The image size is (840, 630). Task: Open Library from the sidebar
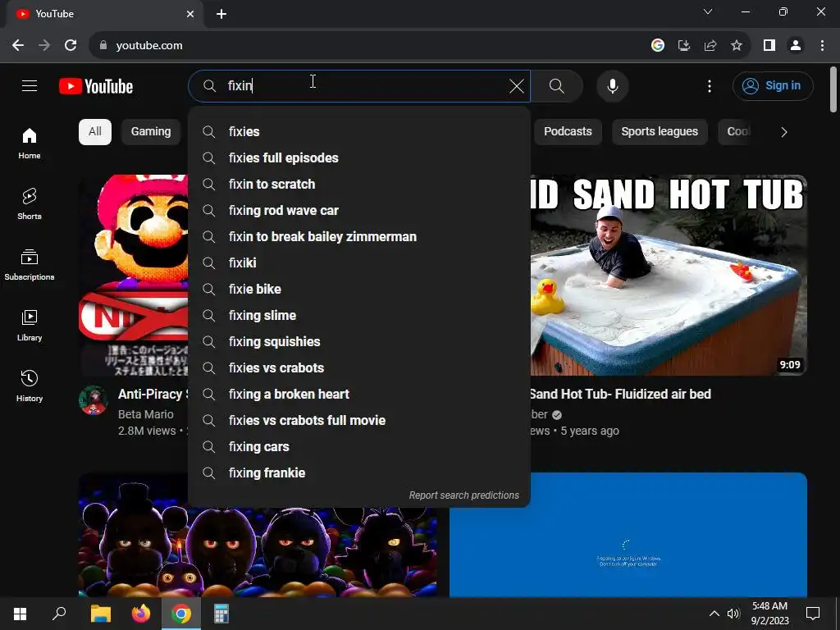click(30, 325)
